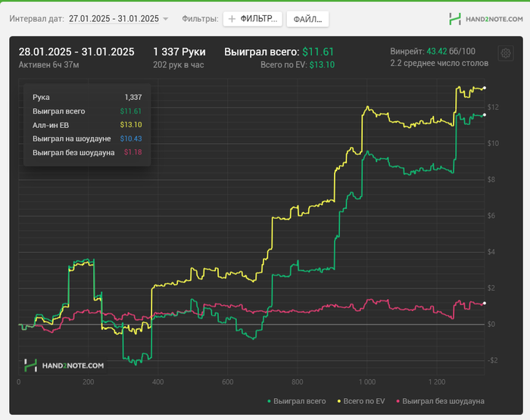
Task: Click the green legend dot for Выиграл всего
Action: tap(269, 401)
